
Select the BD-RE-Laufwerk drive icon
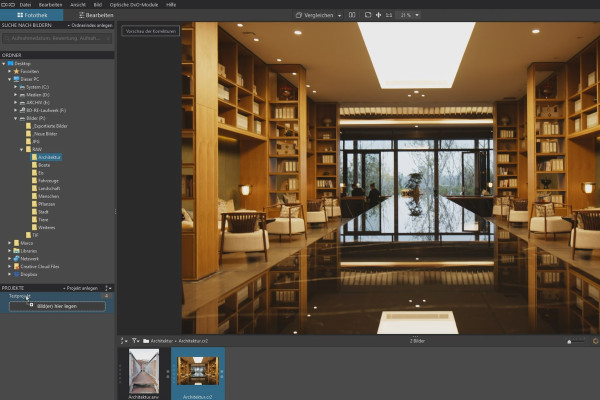coord(22,110)
